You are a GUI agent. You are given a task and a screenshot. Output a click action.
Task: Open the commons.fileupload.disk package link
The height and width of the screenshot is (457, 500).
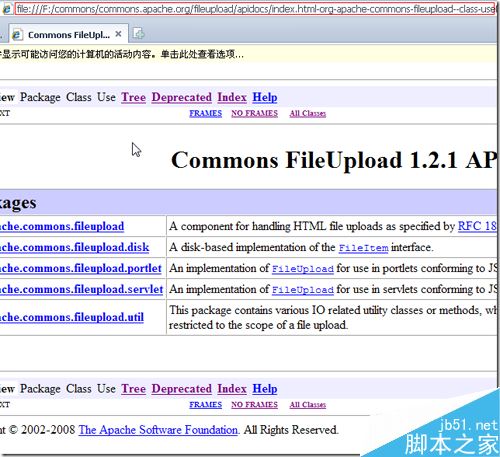point(75,247)
